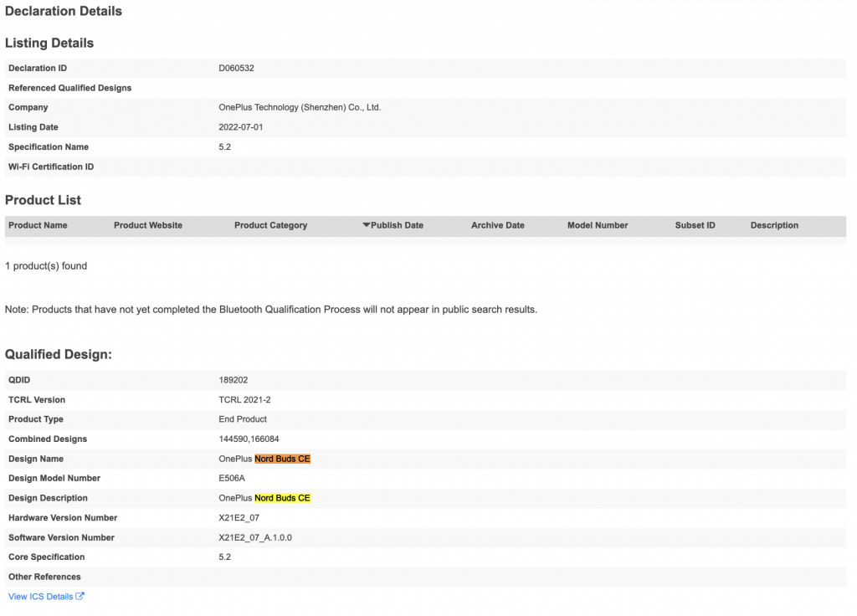Click the Qualified Design: heading
Screen dimensions: 857x616
pyautogui.click(x=59, y=354)
